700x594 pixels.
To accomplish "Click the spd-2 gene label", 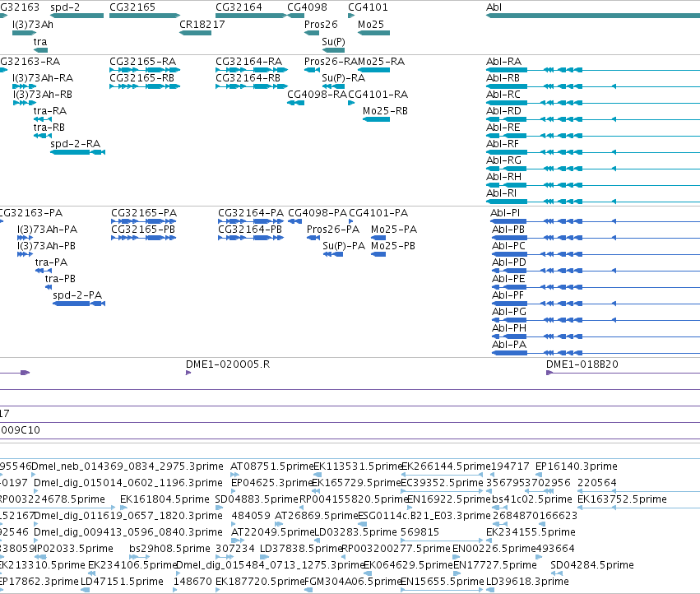I will click(x=65, y=7).
